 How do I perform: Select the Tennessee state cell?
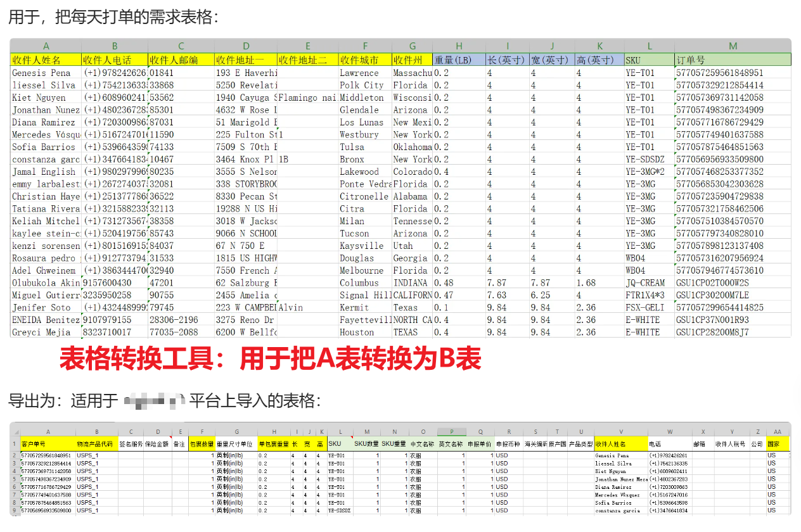coord(412,221)
